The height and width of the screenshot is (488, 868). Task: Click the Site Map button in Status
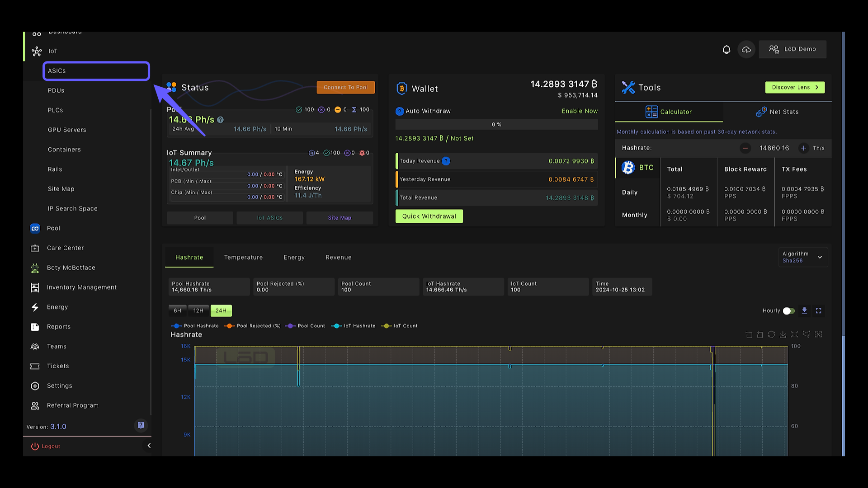pos(340,218)
